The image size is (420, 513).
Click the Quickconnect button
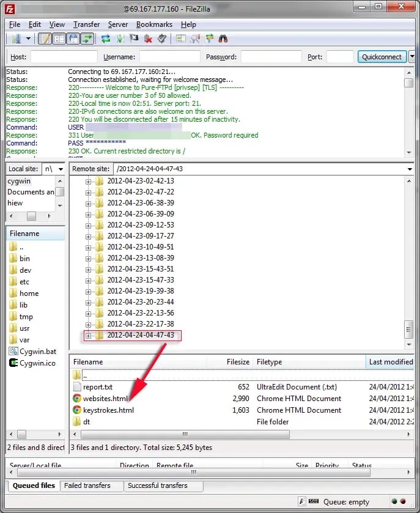[x=382, y=57]
